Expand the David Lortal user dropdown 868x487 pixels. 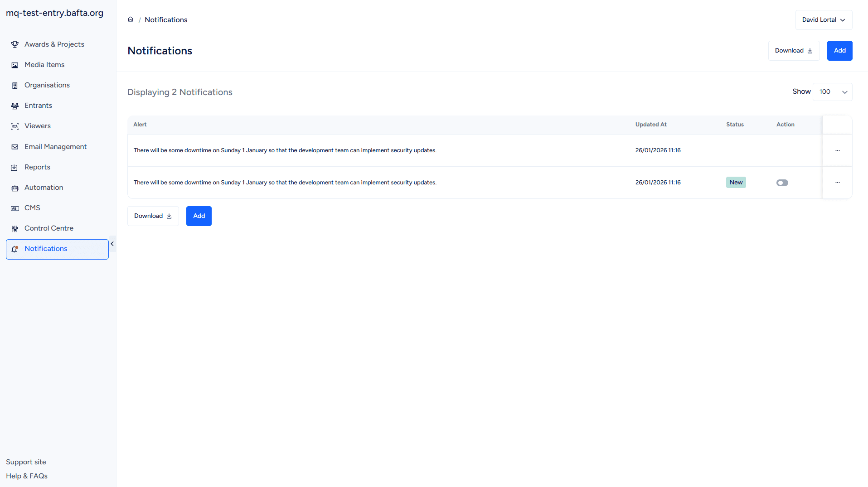click(824, 20)
